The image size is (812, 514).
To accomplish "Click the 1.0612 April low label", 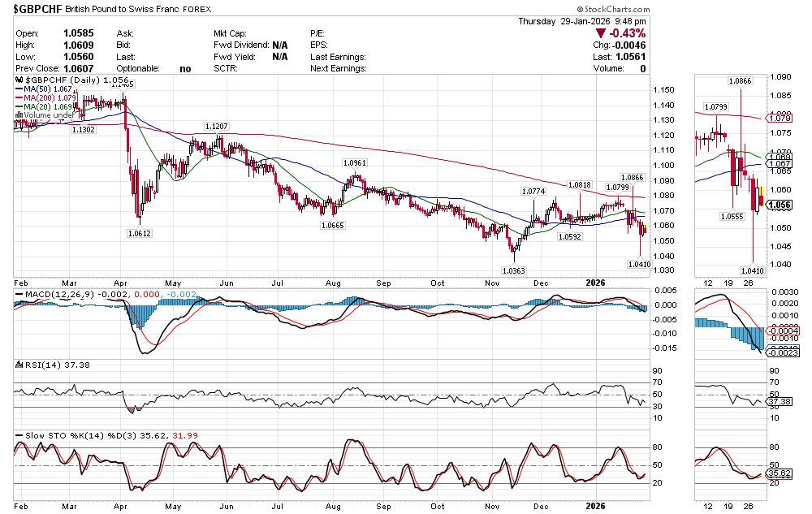I will pos(140,233).
